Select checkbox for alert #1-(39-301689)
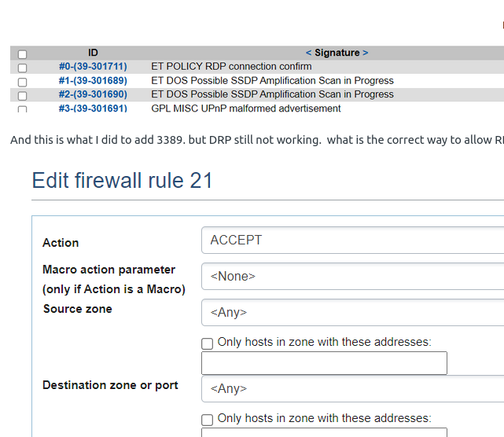Image resolution: width=504 pixels, height=437 pixels. (x=22, y=82)
